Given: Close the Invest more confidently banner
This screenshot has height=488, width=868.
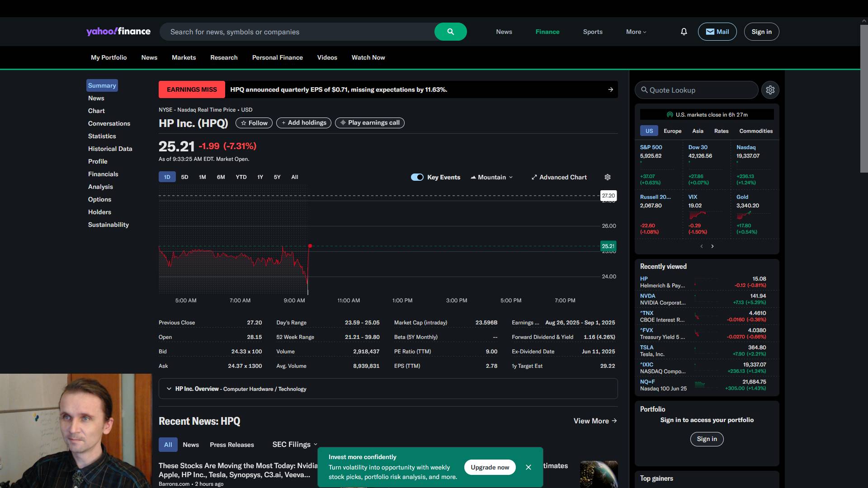Looking at the screenshot, I should click(x=528, y=467).
